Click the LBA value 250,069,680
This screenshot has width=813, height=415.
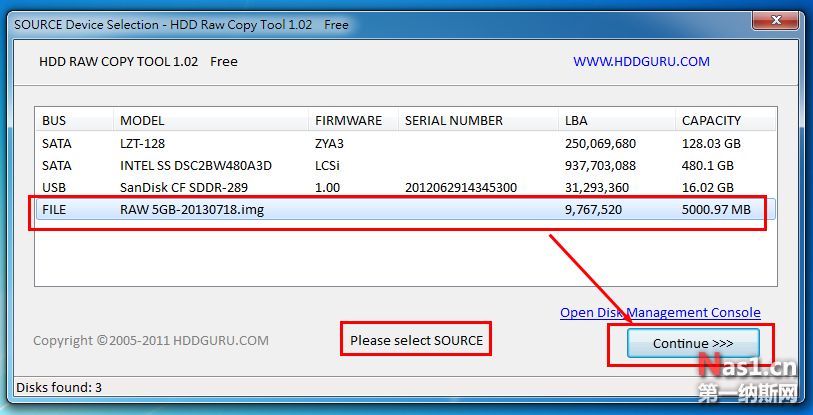point(600,144)
